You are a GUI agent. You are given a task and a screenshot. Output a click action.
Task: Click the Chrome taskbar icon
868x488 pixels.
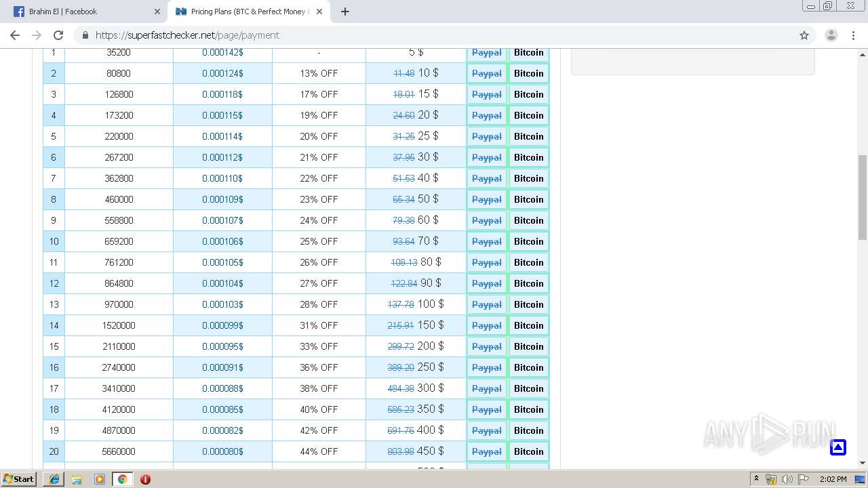coord(122,479)
